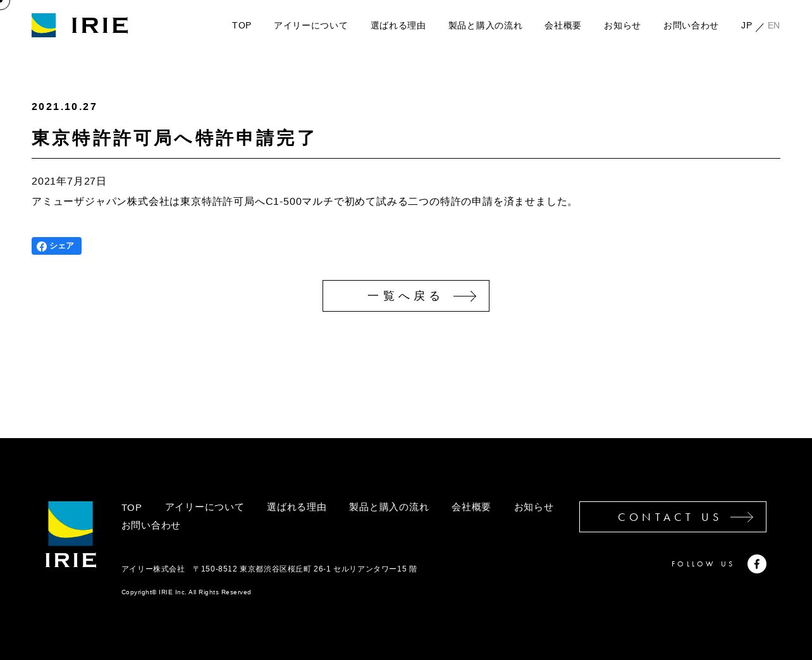
Task: Open お問い合わせ in the header menu
Action: [x=691, y=26]
